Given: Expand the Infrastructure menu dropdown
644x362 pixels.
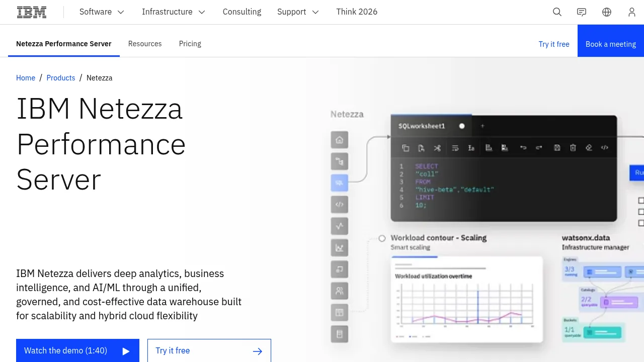Looking at the screenshot, I should point(174,12).
